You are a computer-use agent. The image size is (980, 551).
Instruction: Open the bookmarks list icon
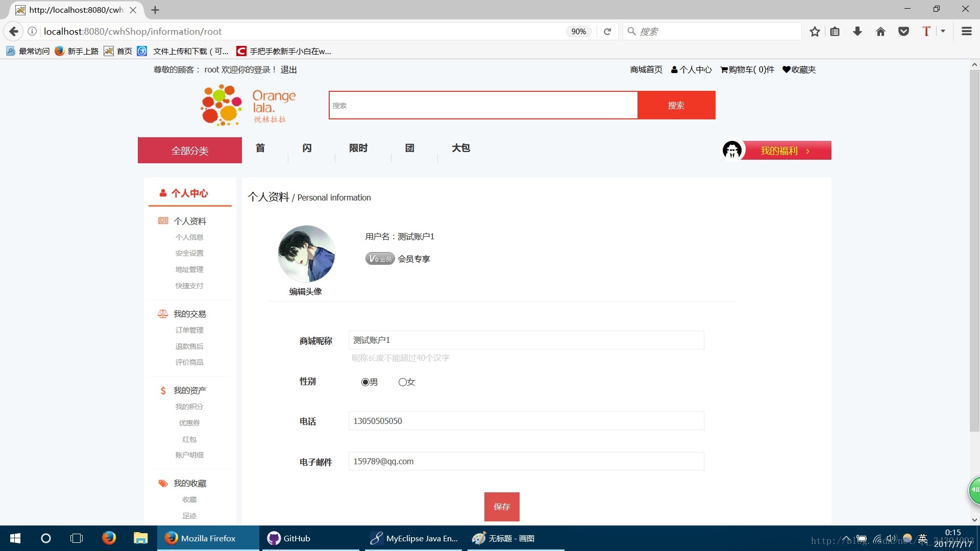click(835, 32)
